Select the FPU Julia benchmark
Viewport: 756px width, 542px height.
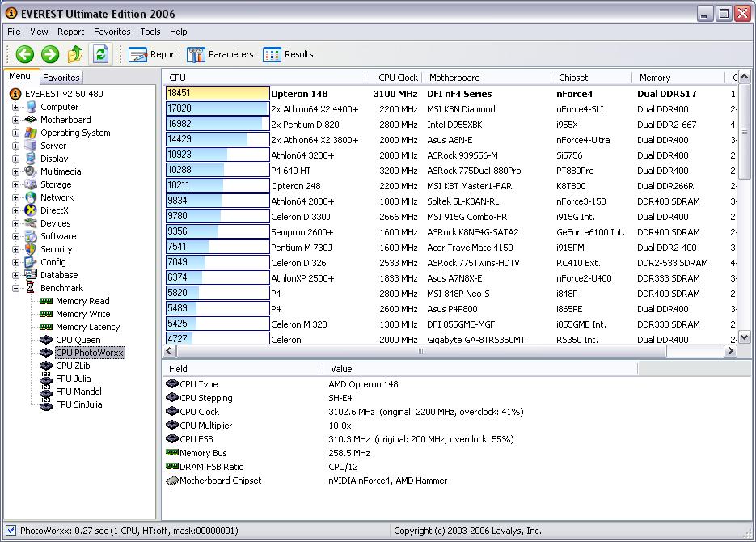[x=74, y=379]
